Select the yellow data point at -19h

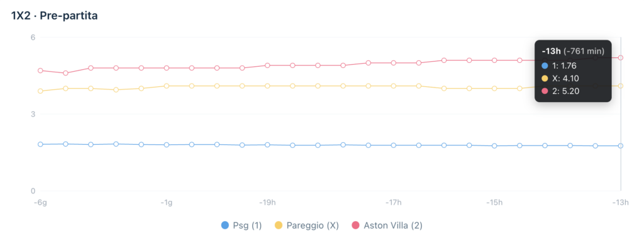[267, 86]
